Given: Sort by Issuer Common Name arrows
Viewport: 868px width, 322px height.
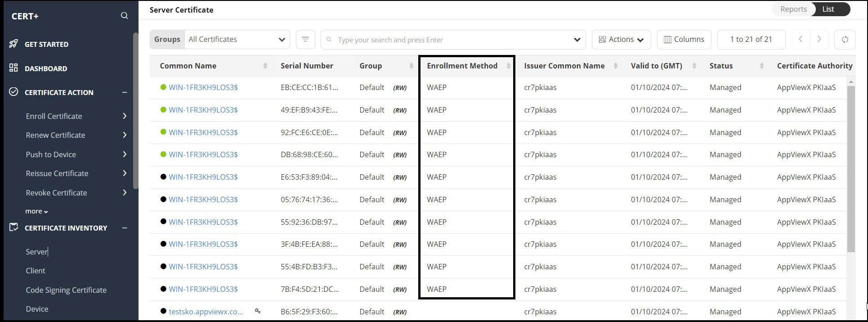Looking at the screenshot, I should pos(616,66).
